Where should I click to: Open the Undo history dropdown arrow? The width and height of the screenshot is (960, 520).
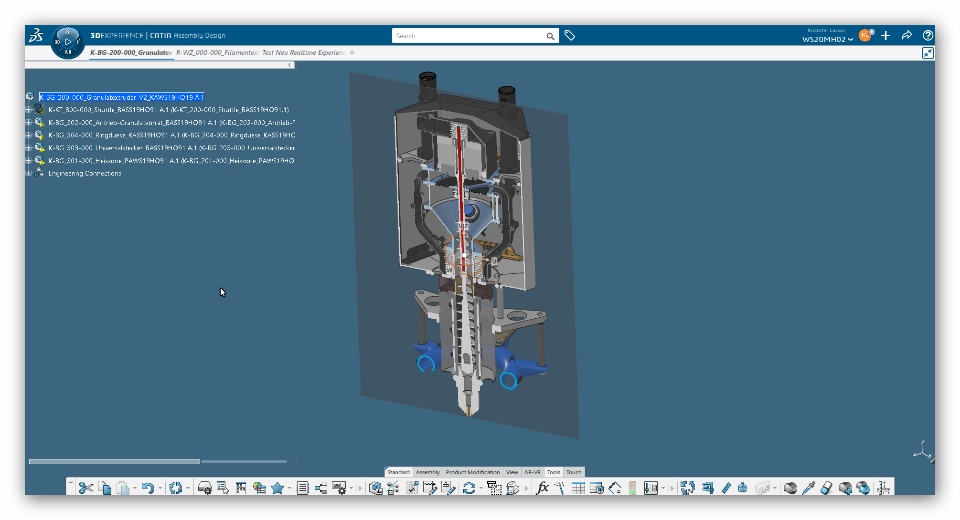pyautogui.click(x=160, y=488)
